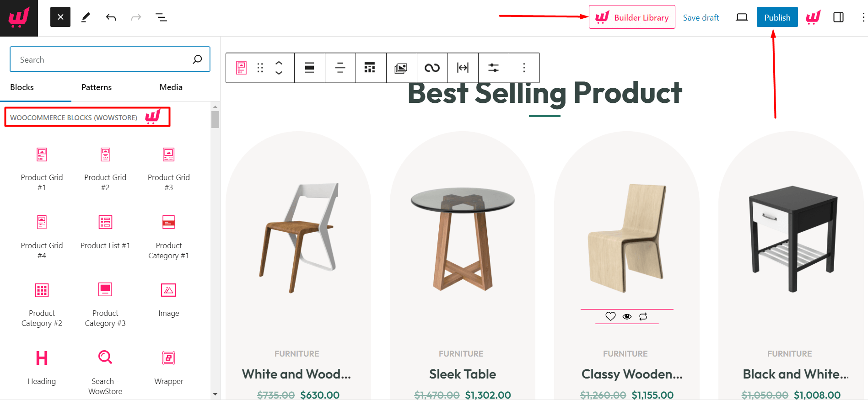Click the infinity loop query toolbar icon
The width and height of the screenshot is (868, 400).
click(432, 68)
